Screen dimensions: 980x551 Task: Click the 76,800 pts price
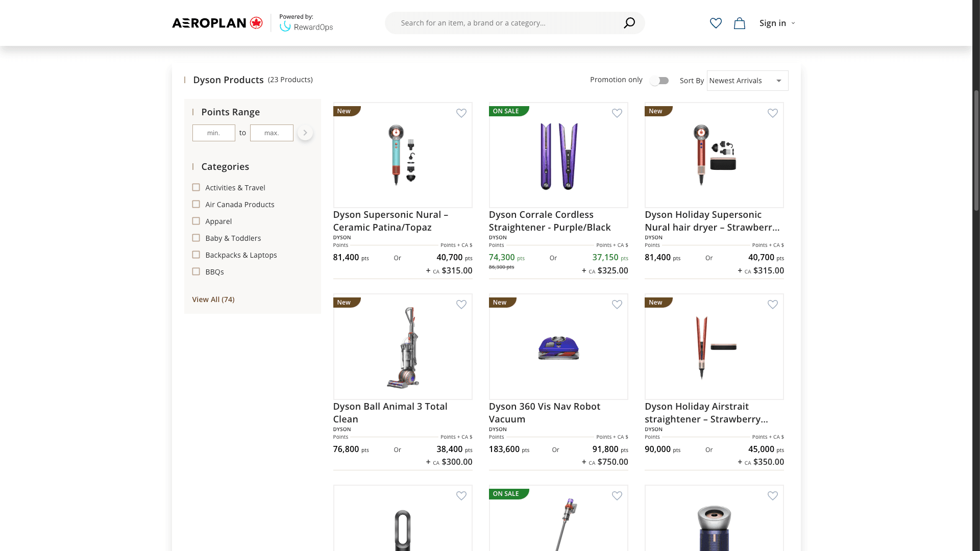tap(351, 449)
